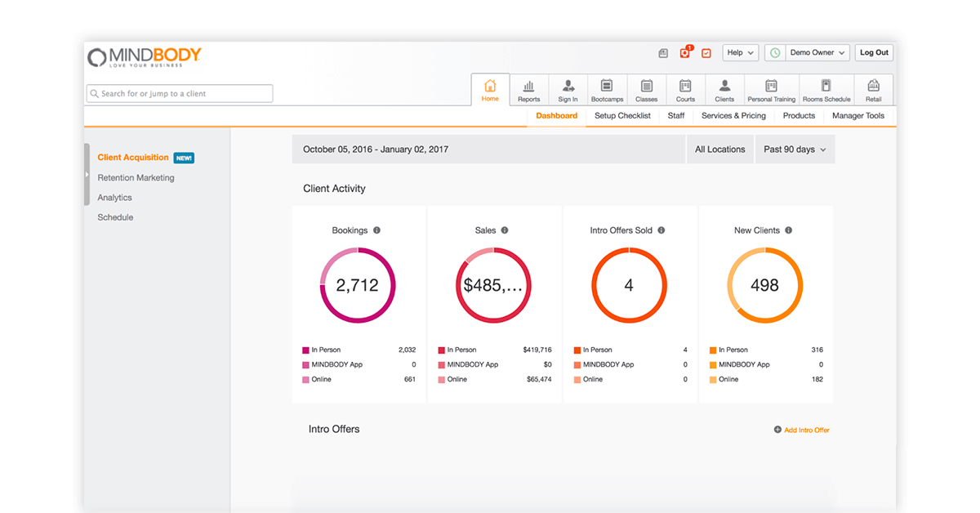Open the Rooms Schedule tab
Image resolution: width=980 pixels, height=513 pixels.
[x=826, y=90]
